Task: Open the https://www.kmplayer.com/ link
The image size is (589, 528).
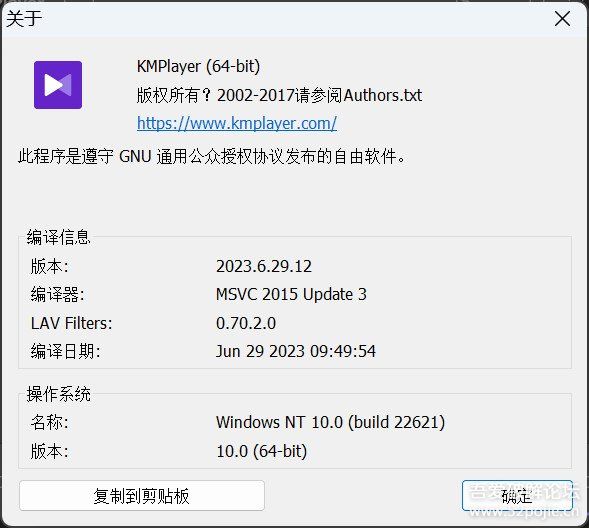Action: [237, 123]
